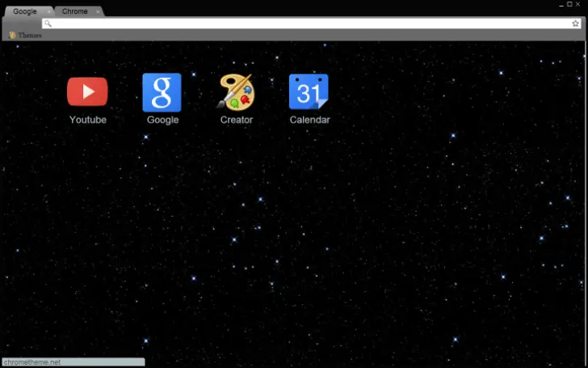Open the Creator paint palette icon

236,92
